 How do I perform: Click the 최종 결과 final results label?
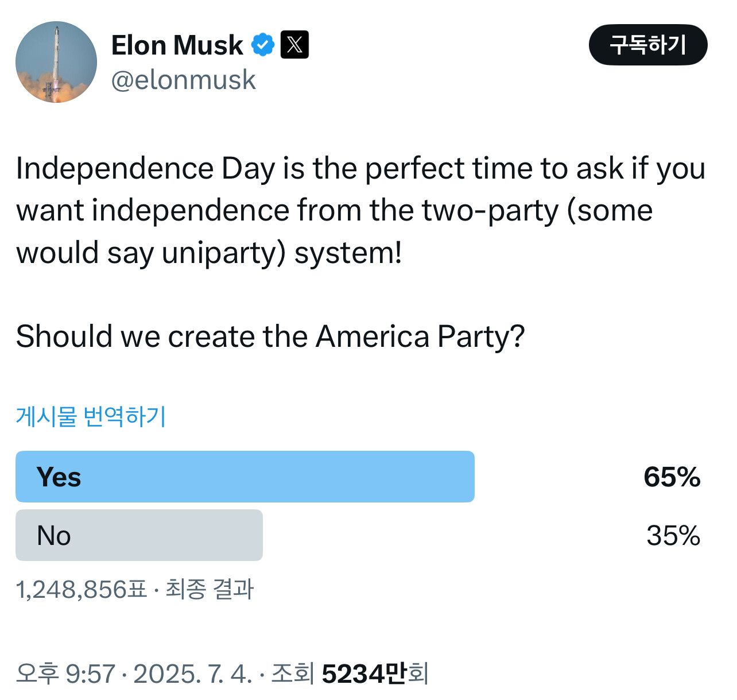210,590
